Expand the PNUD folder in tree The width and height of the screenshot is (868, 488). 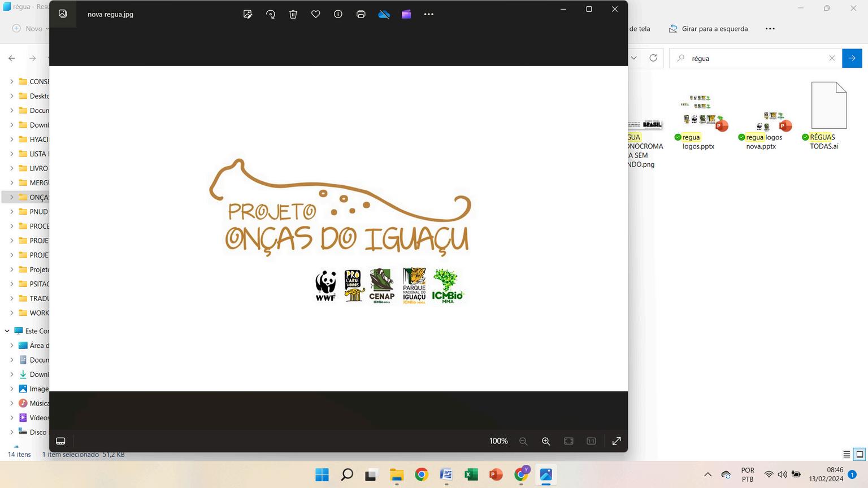click(x=12, y=212)
